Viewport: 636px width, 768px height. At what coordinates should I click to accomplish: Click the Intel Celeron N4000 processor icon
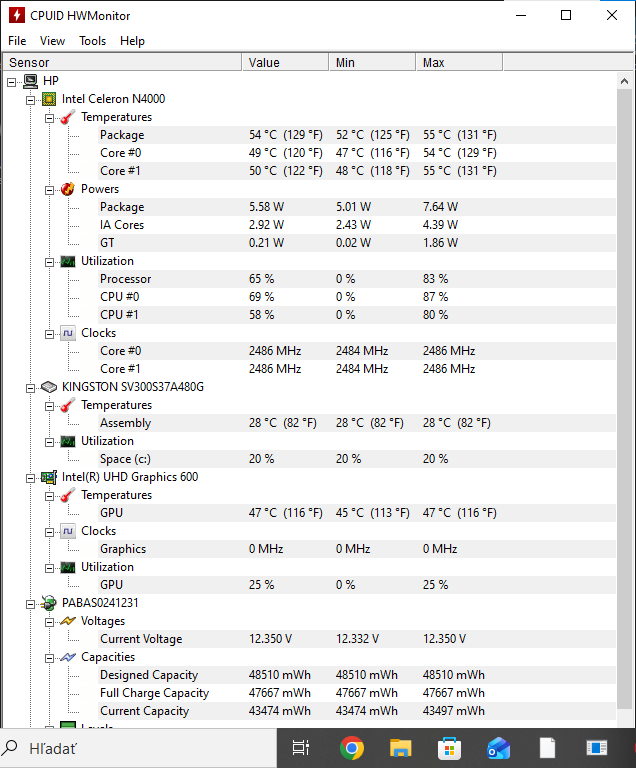(x=48, y=99)
